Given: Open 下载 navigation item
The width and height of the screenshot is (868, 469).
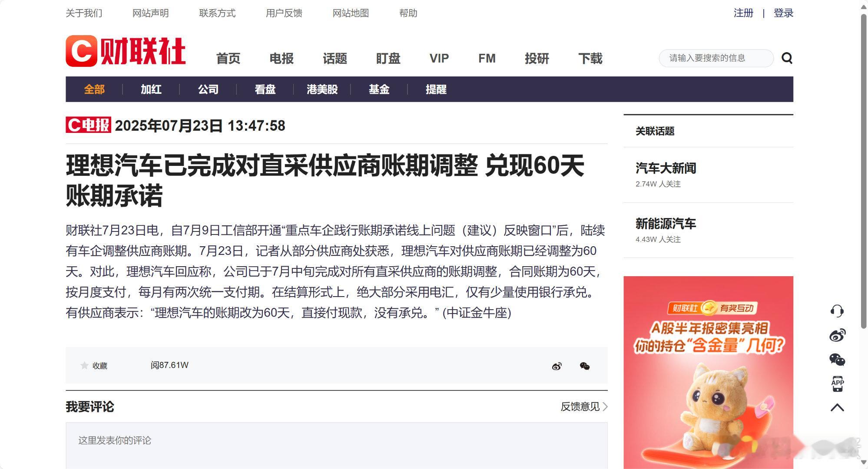Looking at the screenshot, I should (x=590, y=58).
